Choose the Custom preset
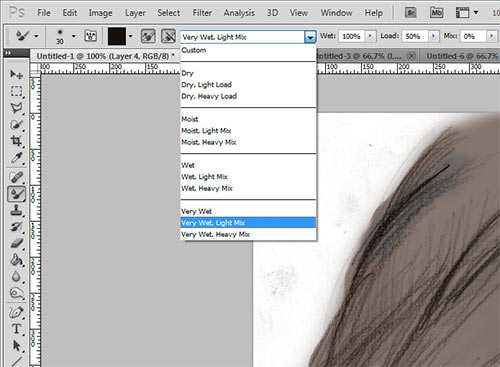The height and width of the screenshot is (367, 500). (x=248, y=50)
